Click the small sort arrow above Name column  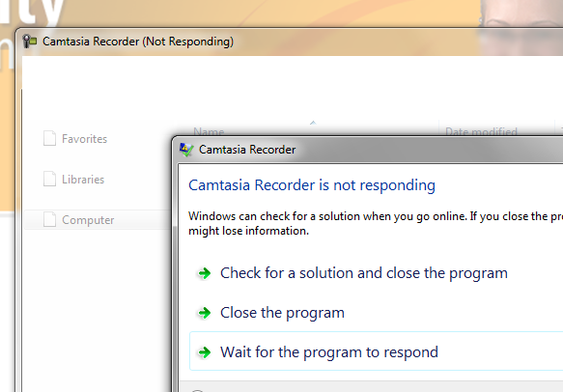[313, 123]
